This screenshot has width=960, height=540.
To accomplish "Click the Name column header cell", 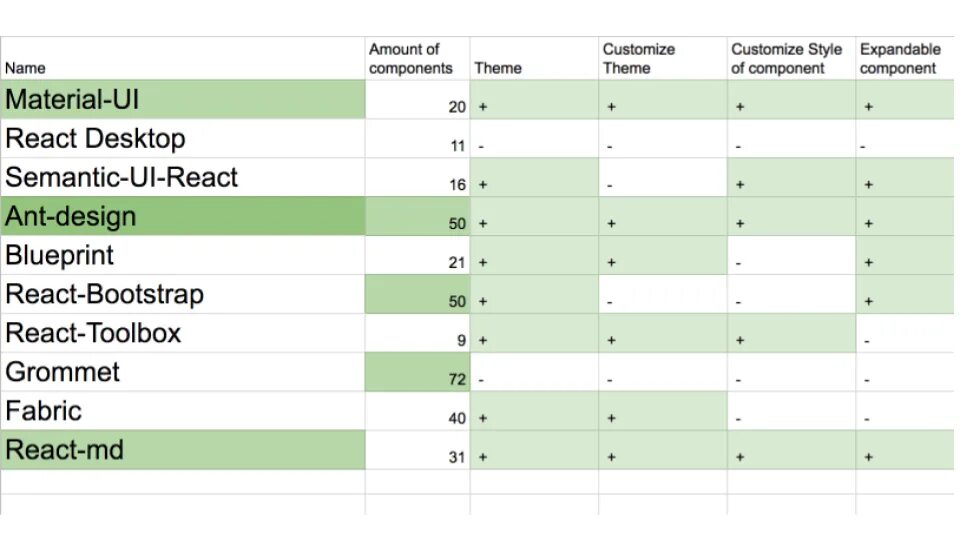I will (x=183, y=59).
